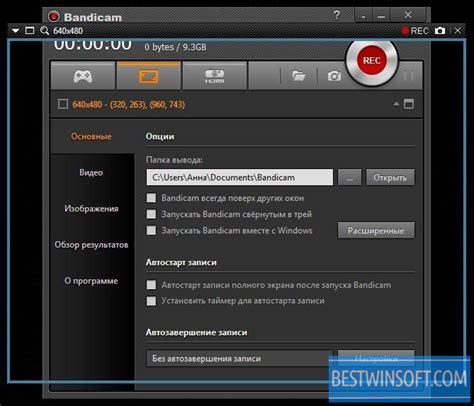
Task: Select the screen rectangle recording mode tab
Action: (x=149, y=76)
